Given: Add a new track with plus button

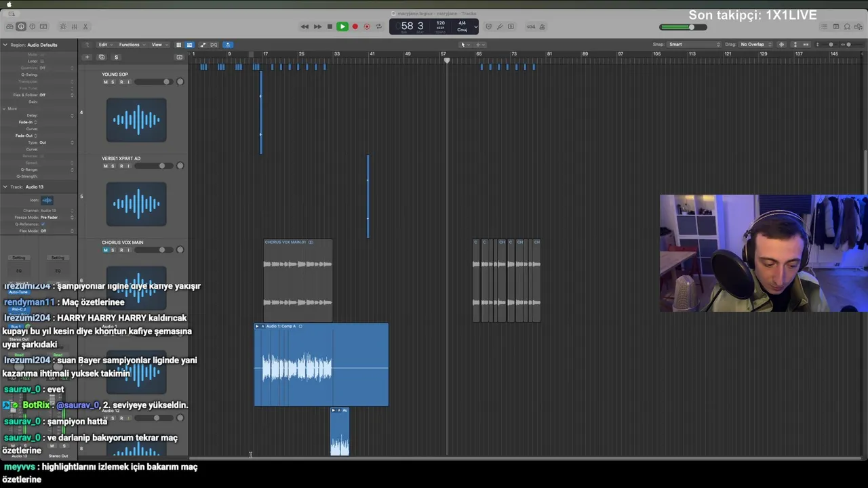Looking at the screenshot, I should [x=87, y=57].
